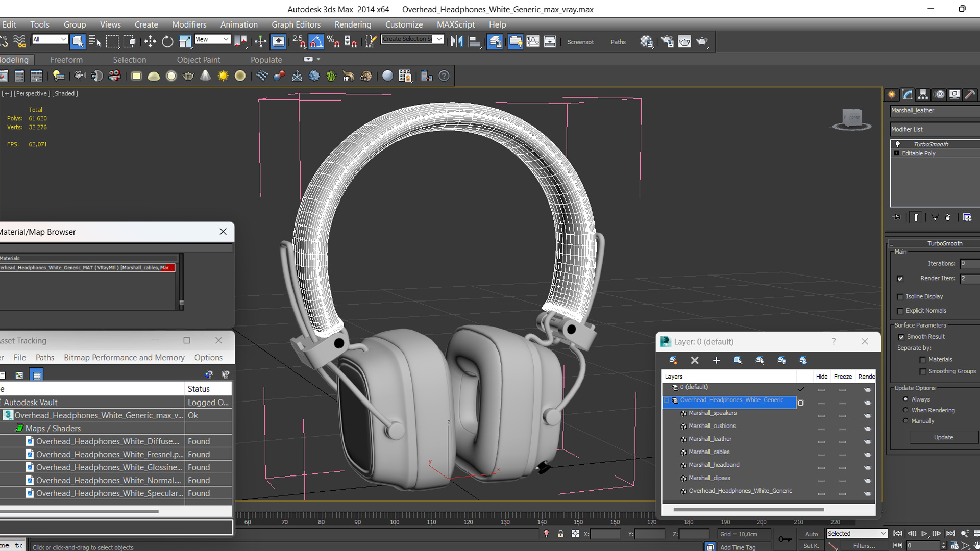Open the Hierarchy command panel tab

coord(923,94)
